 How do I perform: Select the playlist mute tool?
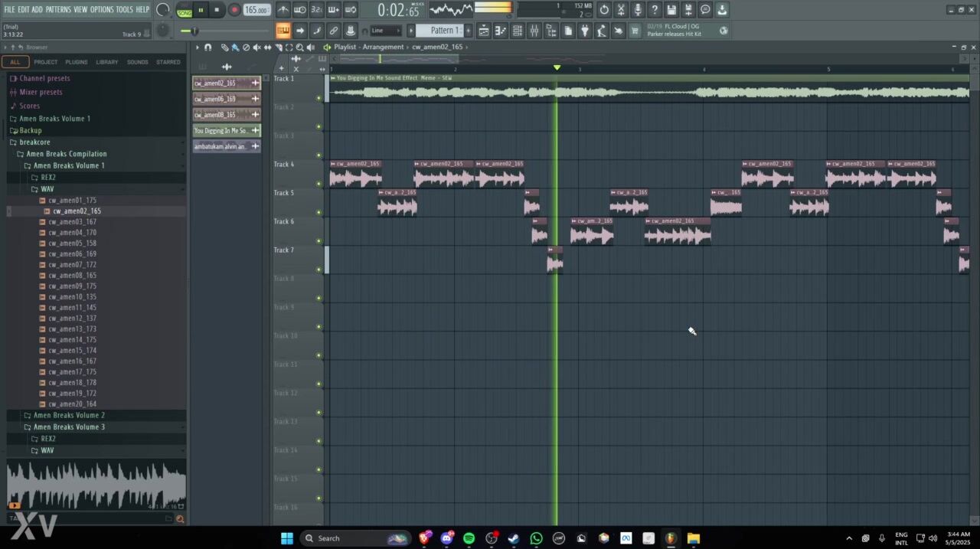click(256, 47)
